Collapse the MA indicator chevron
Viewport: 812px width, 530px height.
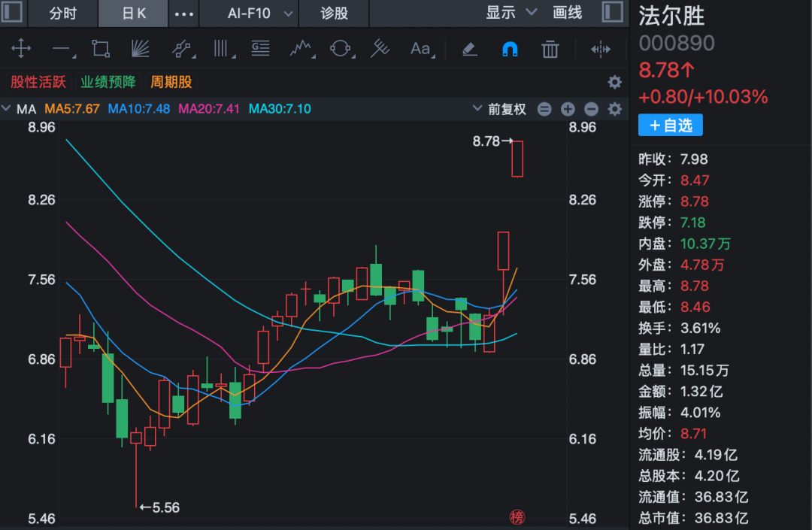click(6, 109)
